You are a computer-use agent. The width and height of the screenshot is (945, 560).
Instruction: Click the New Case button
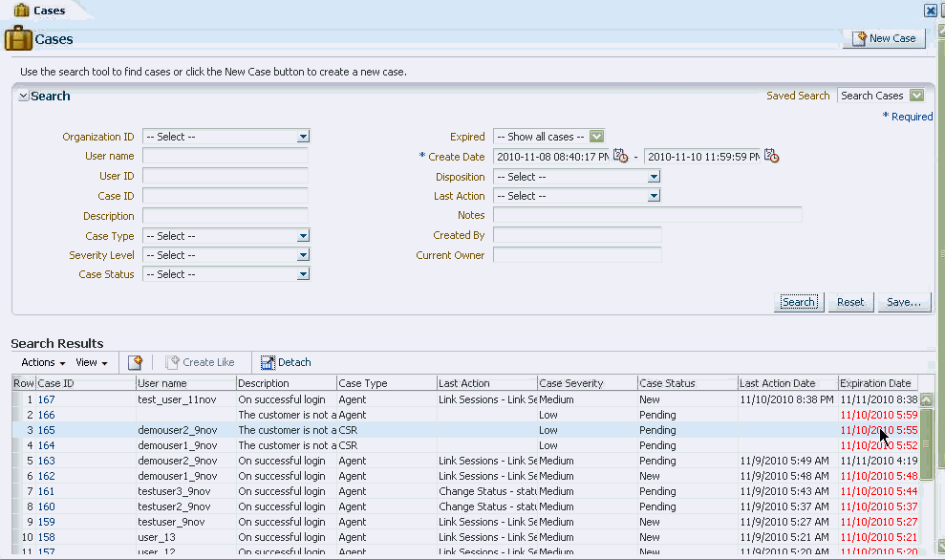tap(884, 38)
